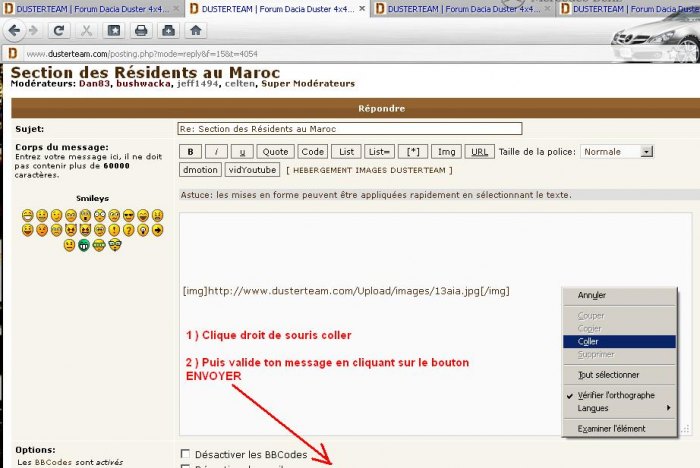Insert the light bulb idea smiley
Viewport: 700px width, 468px height.
pyautogui.click(x=143, y=230)
